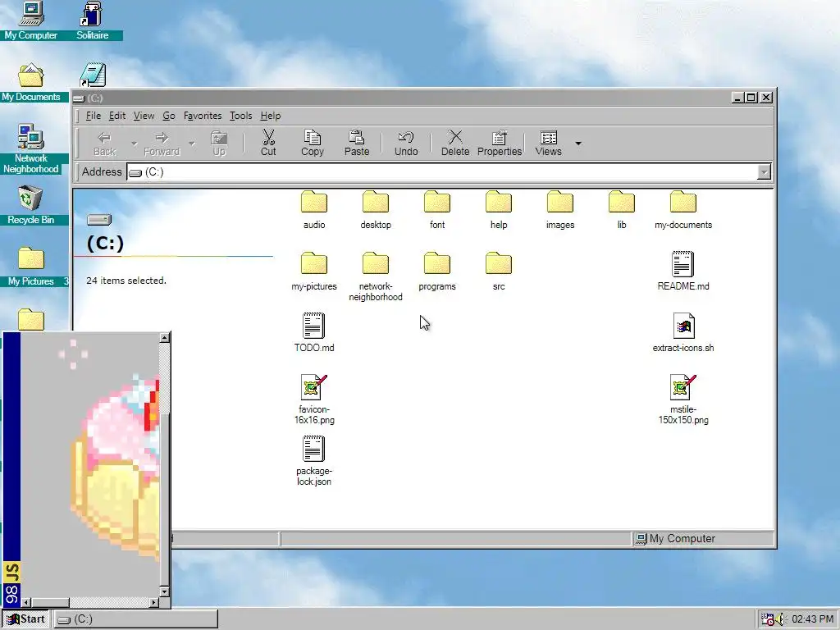Open the Back history dropdown arrow

coord(134,144)
